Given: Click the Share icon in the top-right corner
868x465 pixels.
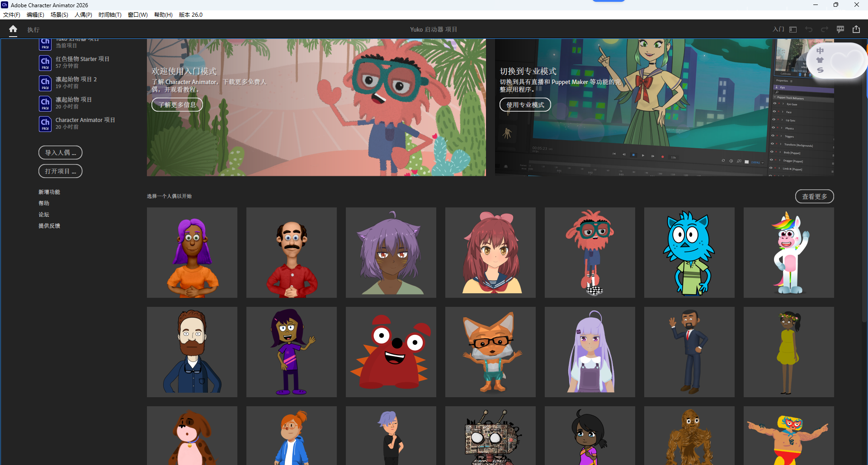Looking at the screenshot, I should click(856, 29).
